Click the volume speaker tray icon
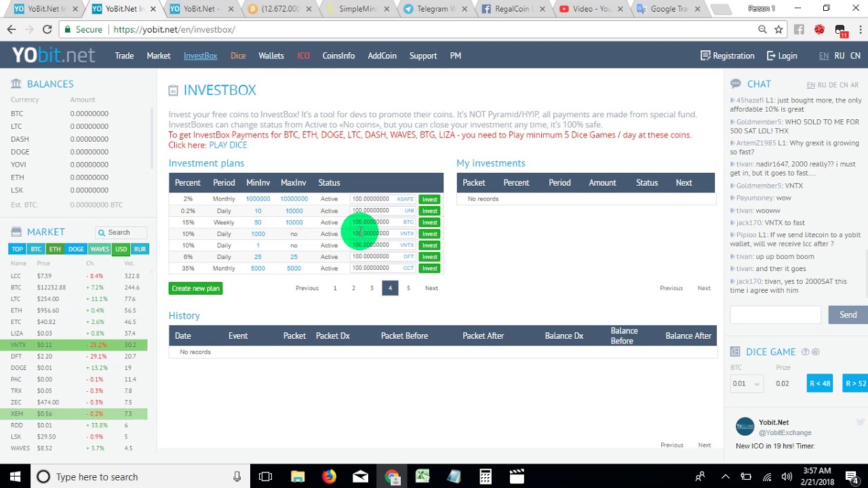868x488 pixels. (787, 476)
